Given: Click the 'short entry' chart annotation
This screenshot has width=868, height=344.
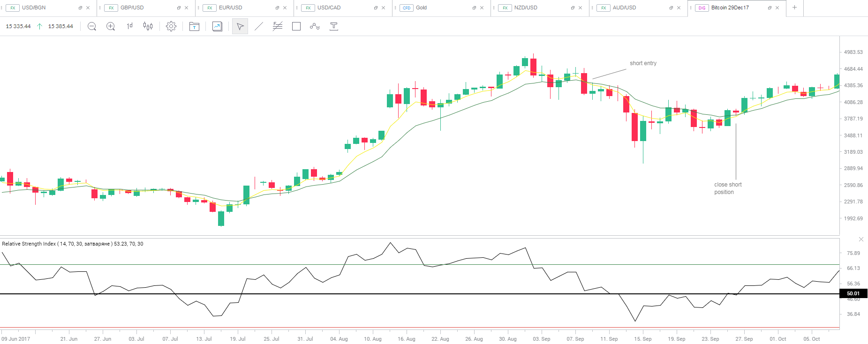Looking at the screenshot, I should (643, 63).
